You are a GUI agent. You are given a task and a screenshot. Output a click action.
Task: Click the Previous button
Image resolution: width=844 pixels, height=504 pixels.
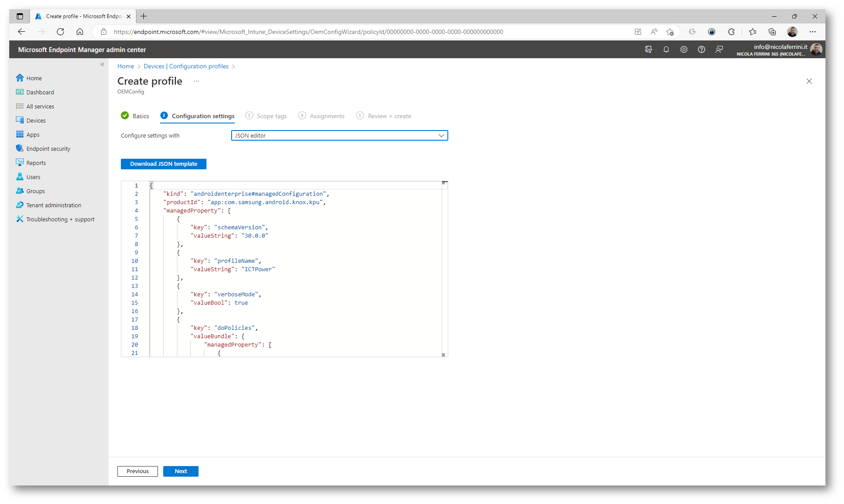[x=138, y=471]
